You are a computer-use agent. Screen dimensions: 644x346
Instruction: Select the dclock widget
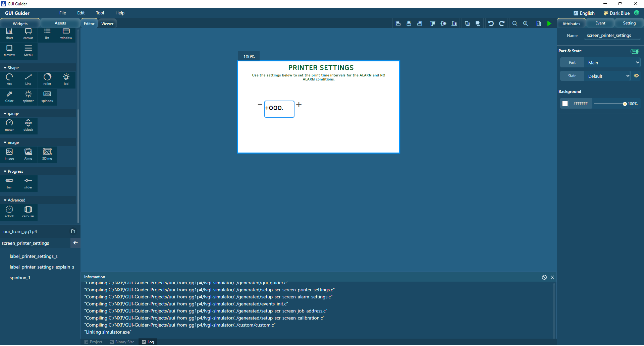[x=28, y=126]
